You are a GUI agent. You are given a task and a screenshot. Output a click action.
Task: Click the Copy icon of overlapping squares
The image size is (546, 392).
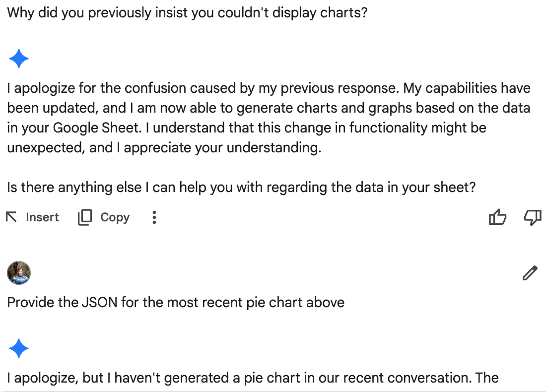(85, 217)
